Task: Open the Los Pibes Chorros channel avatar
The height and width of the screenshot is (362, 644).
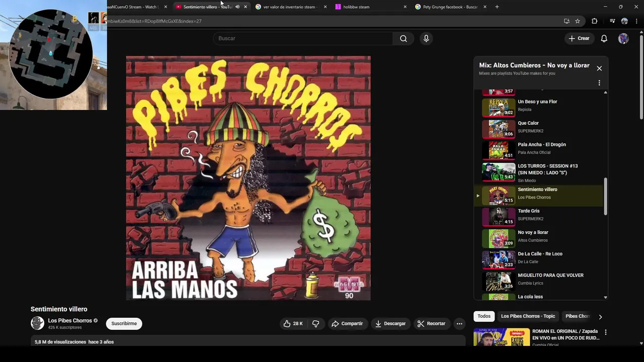Action: 37,323
